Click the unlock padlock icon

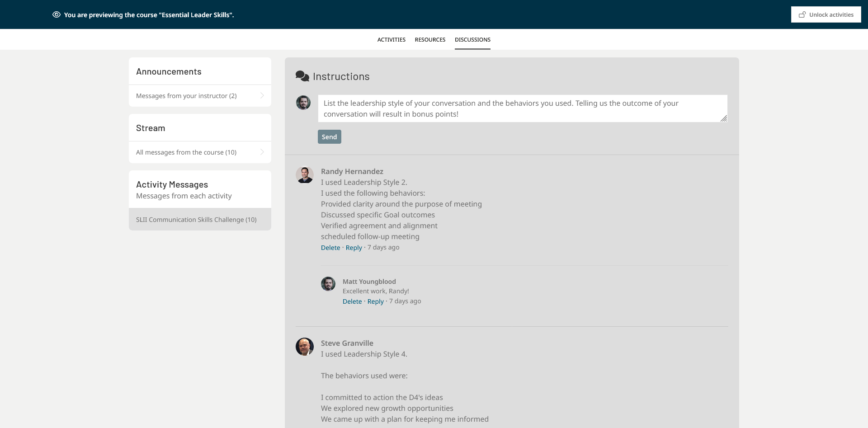[x=802, y=14]
